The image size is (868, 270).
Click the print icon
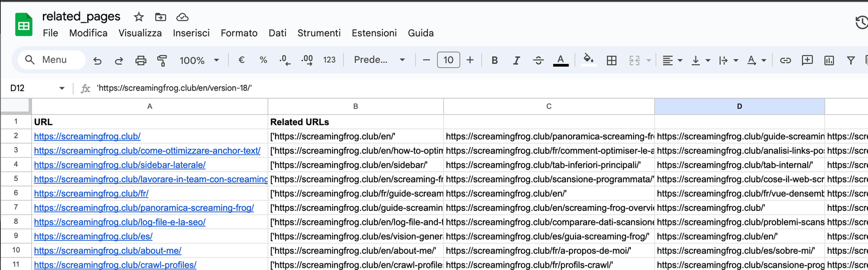141,60
